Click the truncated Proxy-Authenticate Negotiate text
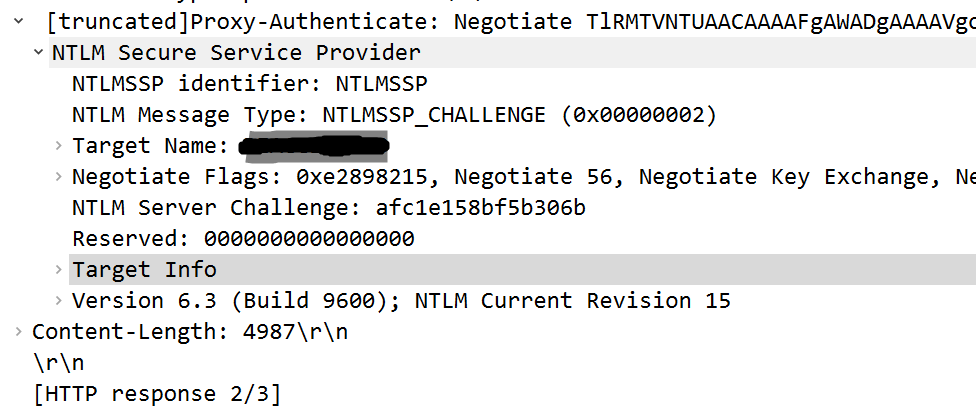 [500, 21]
